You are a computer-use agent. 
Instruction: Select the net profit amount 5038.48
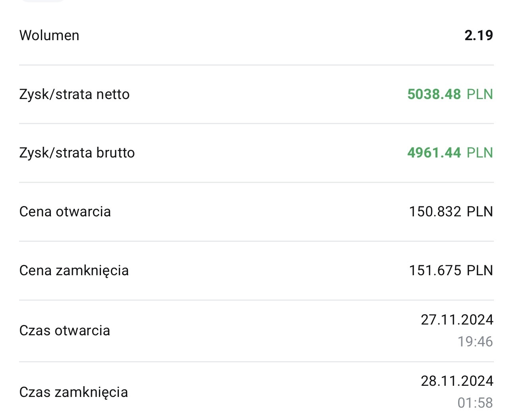434,94
